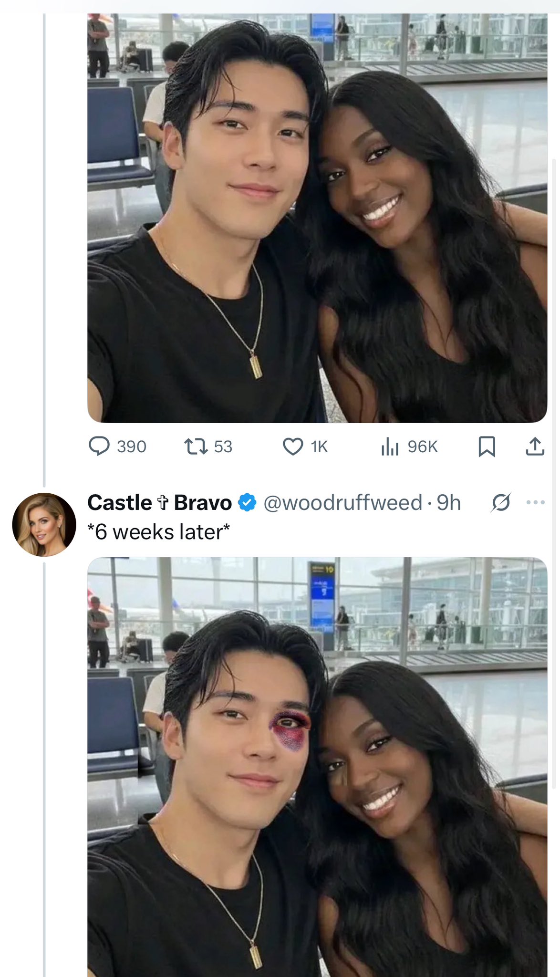Screen dimensions: 560x977
Task: Like the post with the heart icon
Action: (x=293, y=447)
